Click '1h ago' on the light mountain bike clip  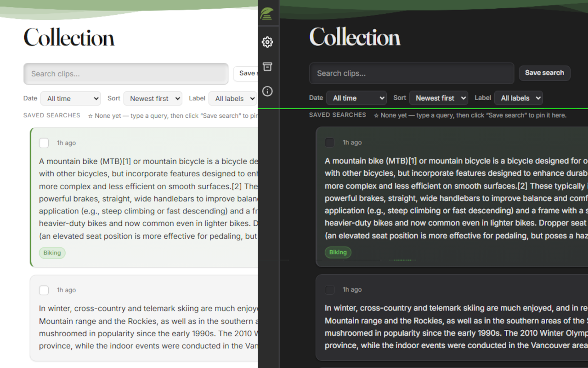[67, 143]
